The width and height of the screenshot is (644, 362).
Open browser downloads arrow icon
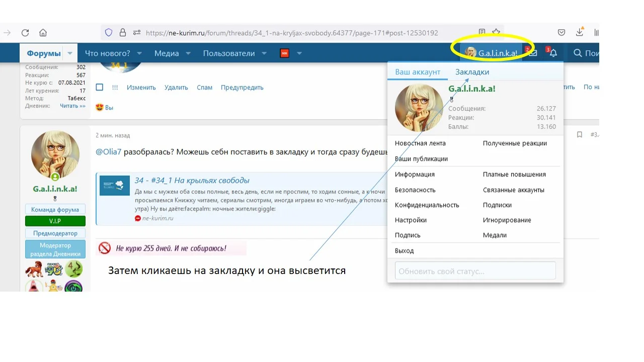point(579,32)
